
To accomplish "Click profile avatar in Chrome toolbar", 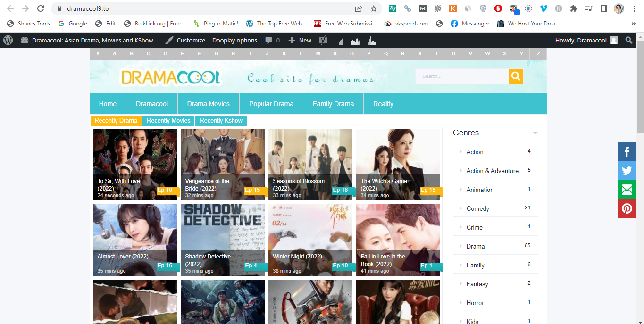I will point(619,8).
